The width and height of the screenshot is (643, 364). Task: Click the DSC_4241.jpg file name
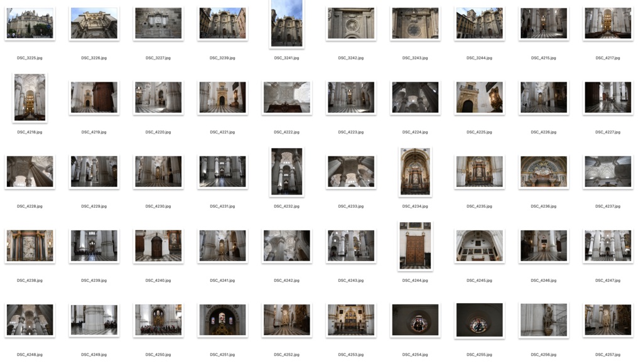tap(222, 281)
